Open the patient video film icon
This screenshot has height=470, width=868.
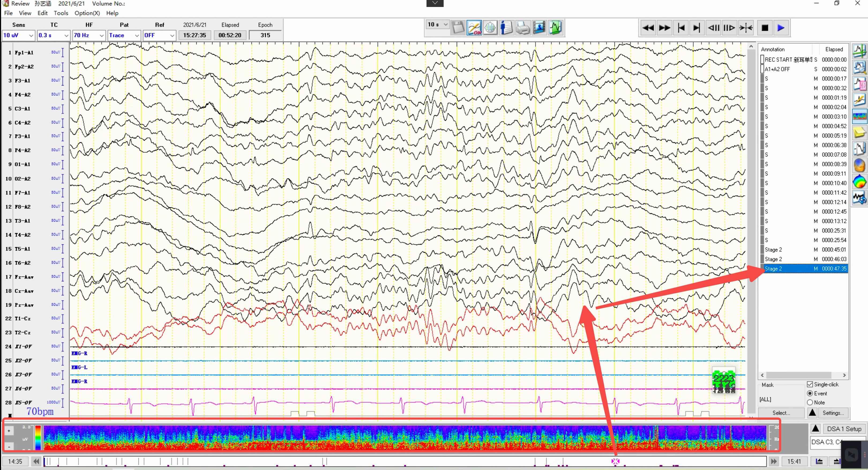pyautogui.click(x=539, y=28)
